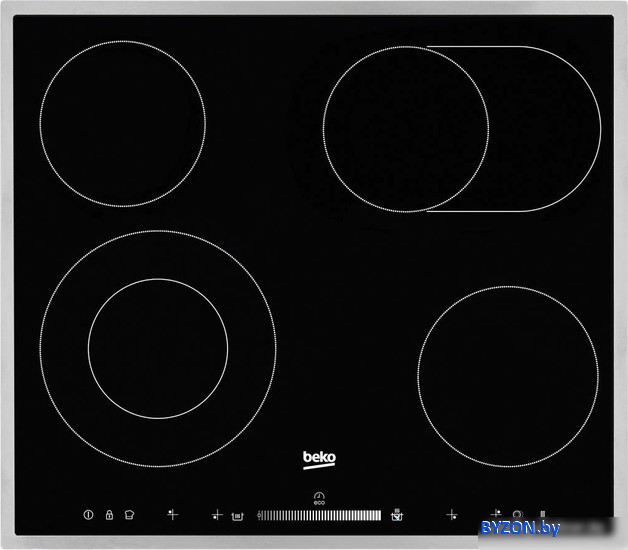Click the beko brand logo
Image resolution: width=628 pixels, height=550 pixels.
coord(319,459)
